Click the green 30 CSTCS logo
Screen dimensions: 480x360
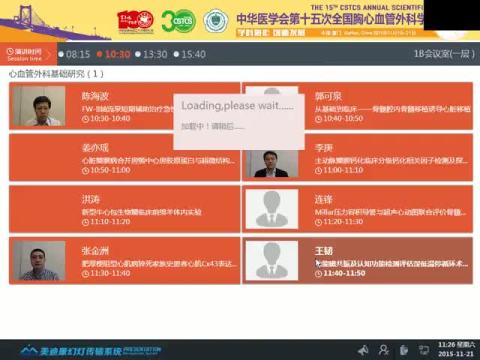[x=179, y=21]
